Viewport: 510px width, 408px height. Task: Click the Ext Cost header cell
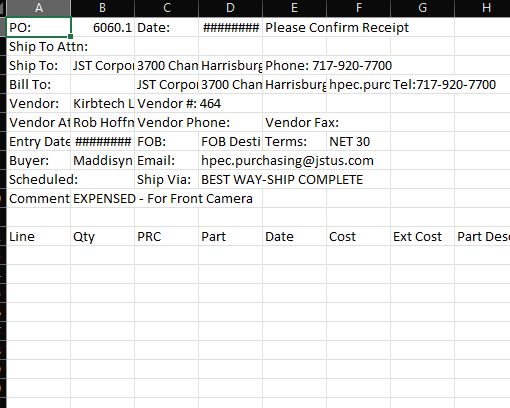click(422, 236)
